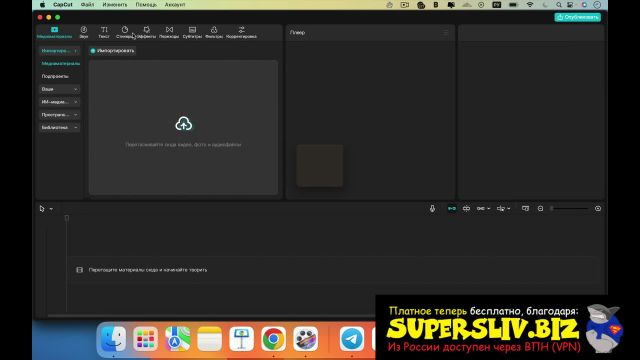Open the Filters (Фильтры) panel icon
This screenshot has height=360, width=640.
(x=214, y=32)
